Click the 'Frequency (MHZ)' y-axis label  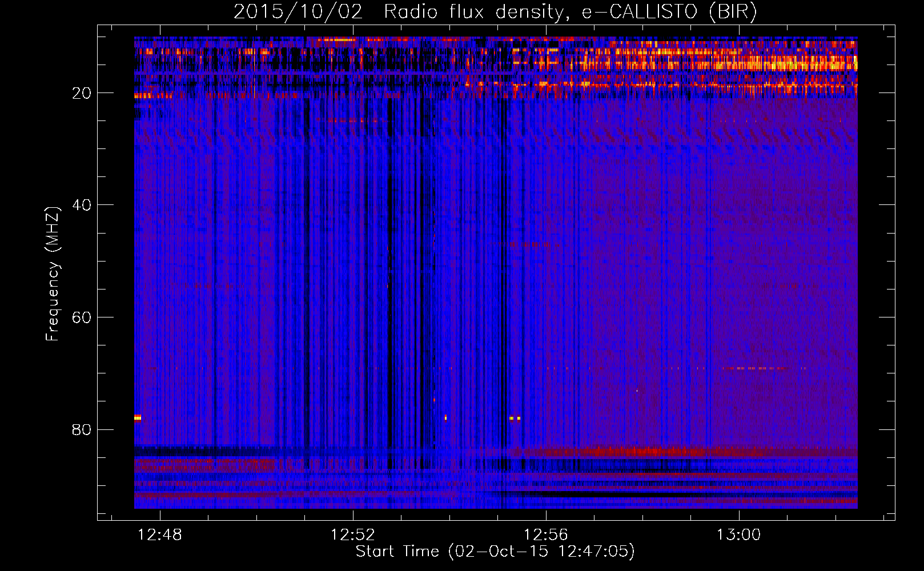(x=53, y=274)
